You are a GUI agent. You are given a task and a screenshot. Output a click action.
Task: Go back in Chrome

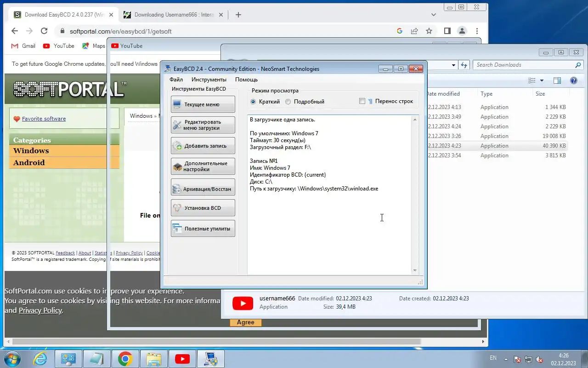pos(15,31)
